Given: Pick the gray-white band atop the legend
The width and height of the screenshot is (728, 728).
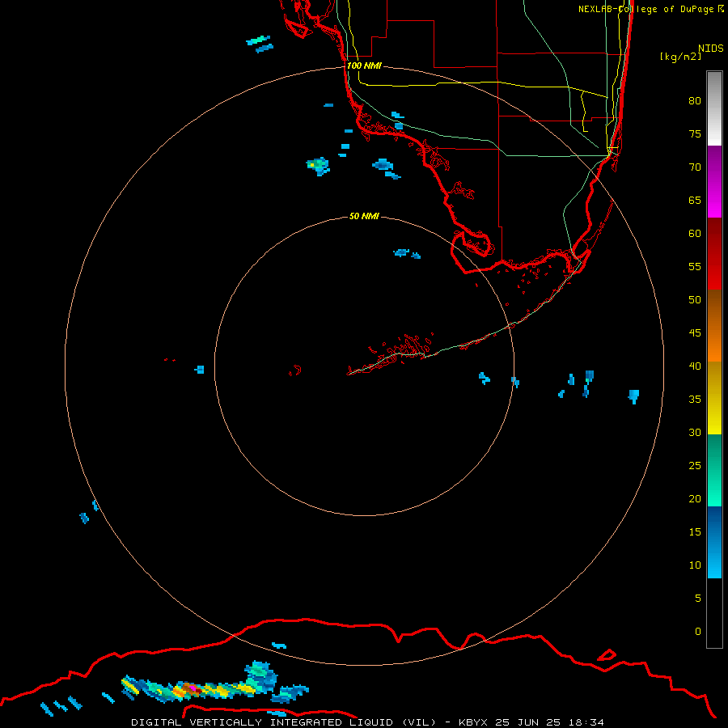Looking at the screenshot, I should (714, 108).
